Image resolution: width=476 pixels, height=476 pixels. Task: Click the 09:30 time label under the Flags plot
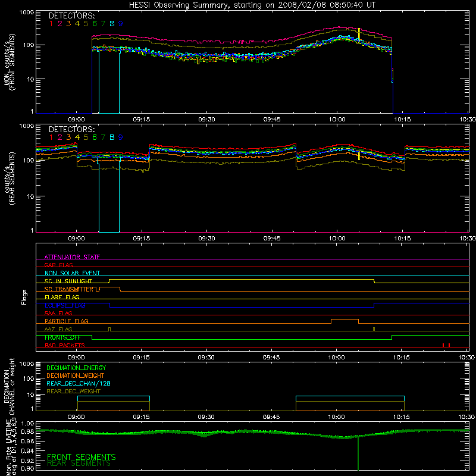tap(206, 358)
